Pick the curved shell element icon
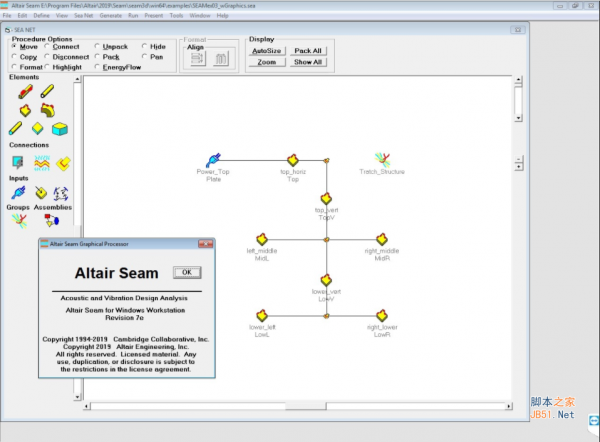The width and height of the screenshot is (600, 442). pos(47,110)
